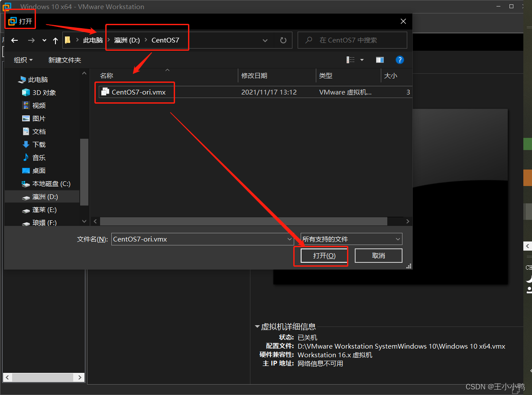Select 视频 folder in sidebar
Image resolution: width=532 pixels, height=395 pixels.
point(34,106)
